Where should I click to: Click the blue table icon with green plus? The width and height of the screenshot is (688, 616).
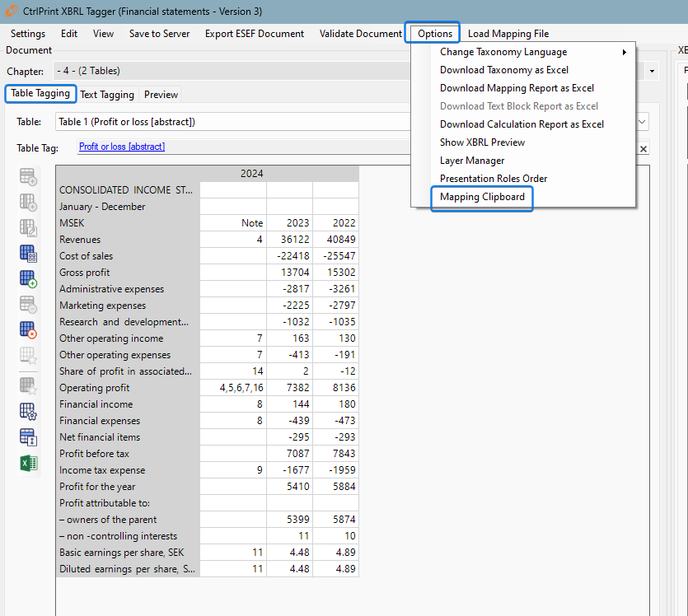(x=28, y=279)
